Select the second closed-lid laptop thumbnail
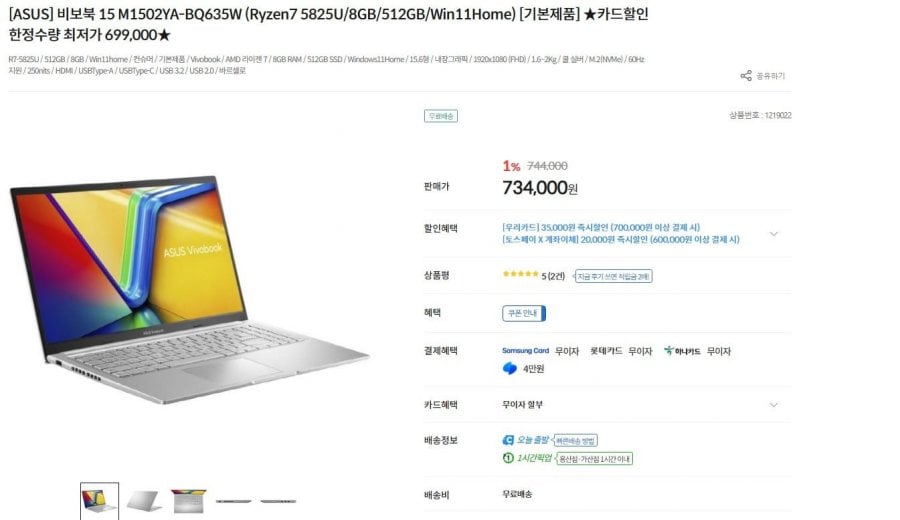The height and width of the screenshot is (520, 900). (143, 501)
